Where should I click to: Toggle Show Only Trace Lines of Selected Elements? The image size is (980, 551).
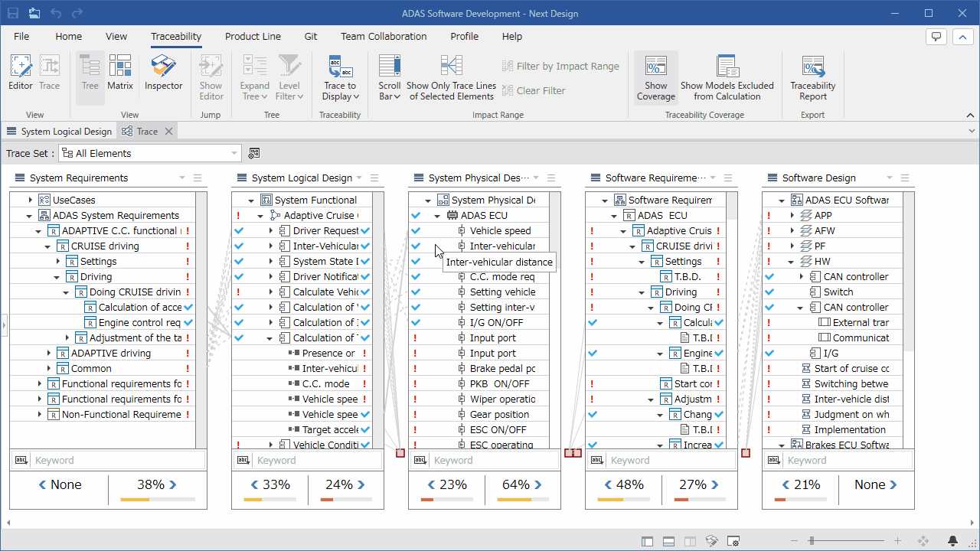point(452,77)
